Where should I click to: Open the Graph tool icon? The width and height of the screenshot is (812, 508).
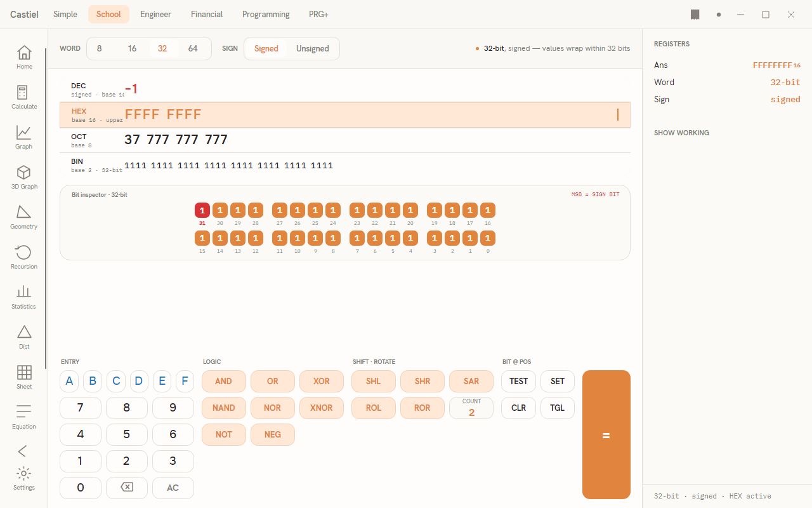click(23, 132)
